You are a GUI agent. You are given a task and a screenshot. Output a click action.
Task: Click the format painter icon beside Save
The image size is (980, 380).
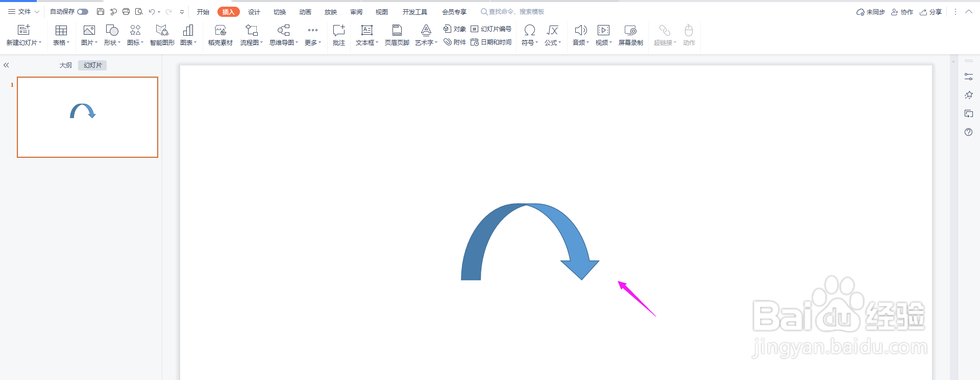(x=113, y=12)
